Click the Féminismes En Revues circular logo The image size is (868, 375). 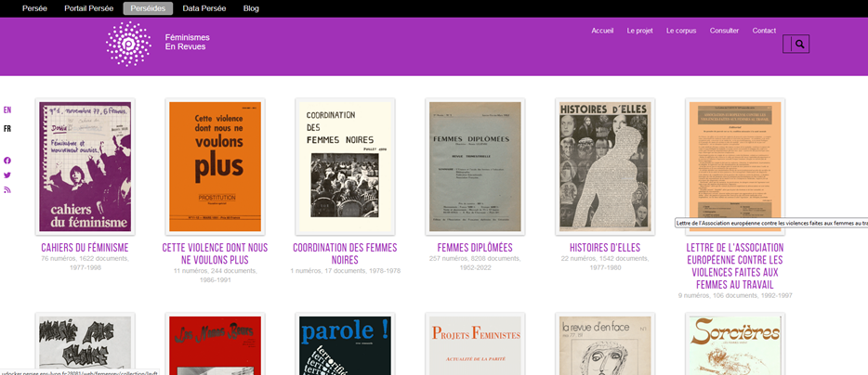128,44
